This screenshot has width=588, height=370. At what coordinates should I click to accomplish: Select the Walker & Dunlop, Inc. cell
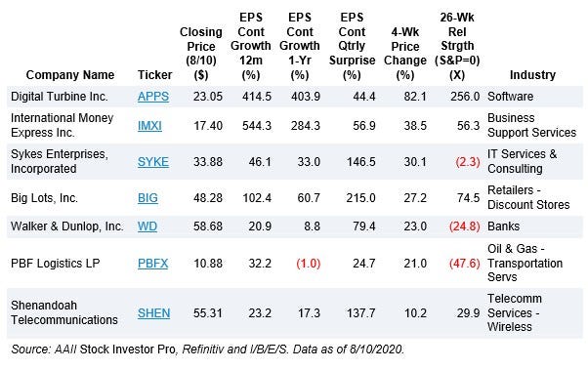(67, 226)
